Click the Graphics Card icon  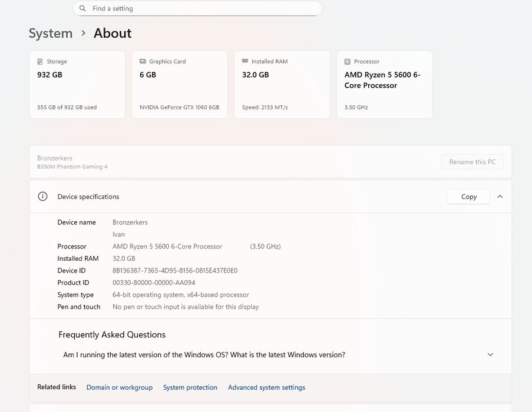pos(143,61)
